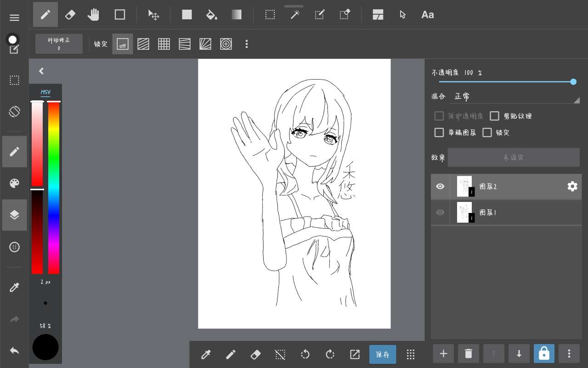The height and width of the screenshot is (368, 588).
Task: Click the 抖动修正 stabilizer button
Action: coord(59,44)
